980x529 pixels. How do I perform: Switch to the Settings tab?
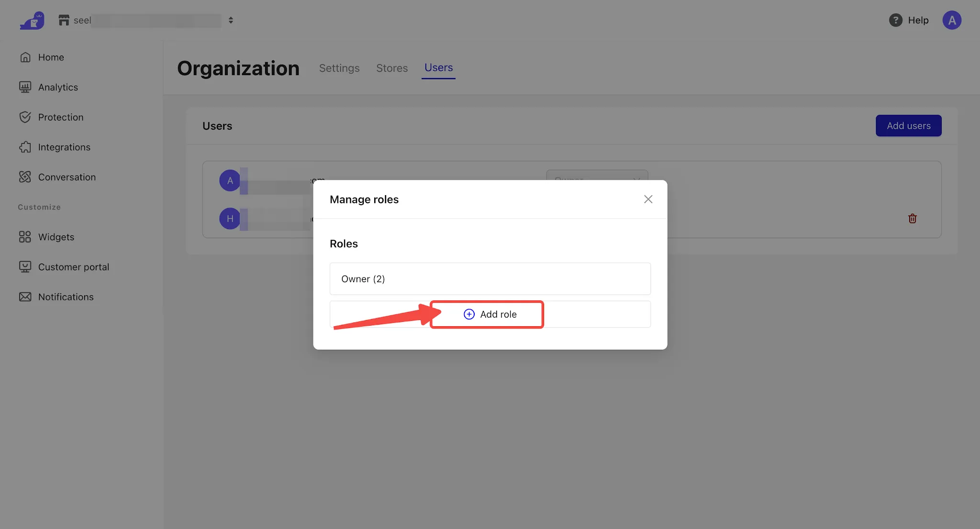tap(339, 68)
